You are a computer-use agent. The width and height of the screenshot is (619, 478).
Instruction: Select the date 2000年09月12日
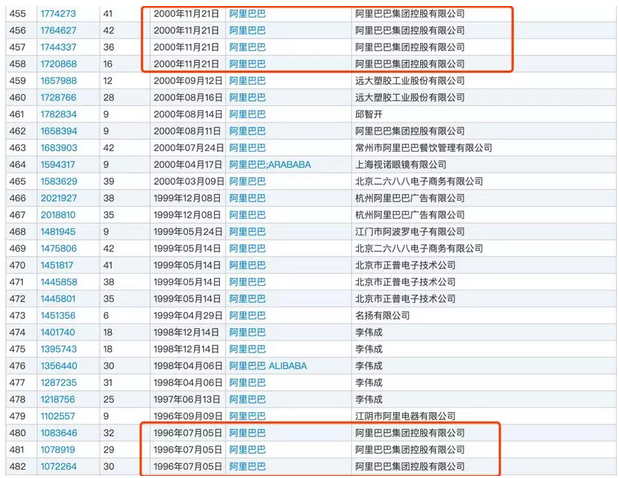(188, 81)
